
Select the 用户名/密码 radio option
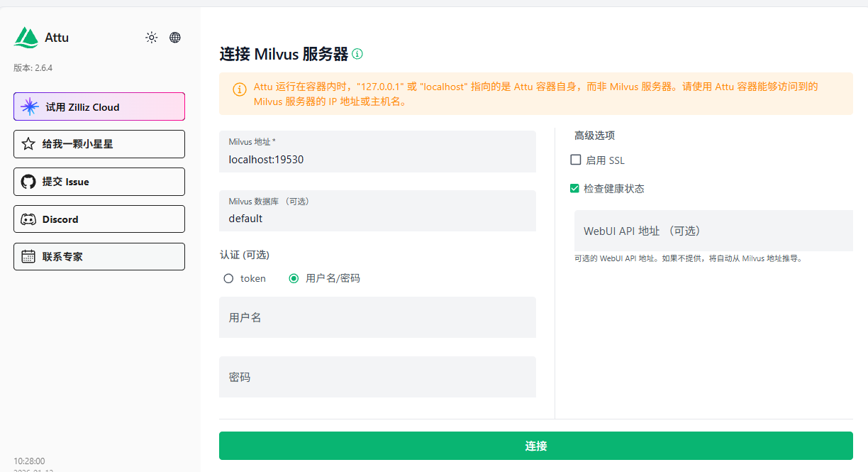294,278
